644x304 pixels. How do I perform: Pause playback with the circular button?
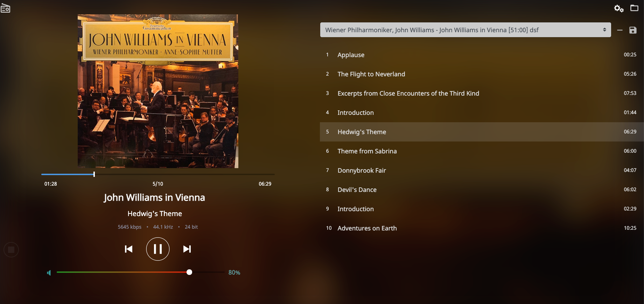(x=158, y=249)
